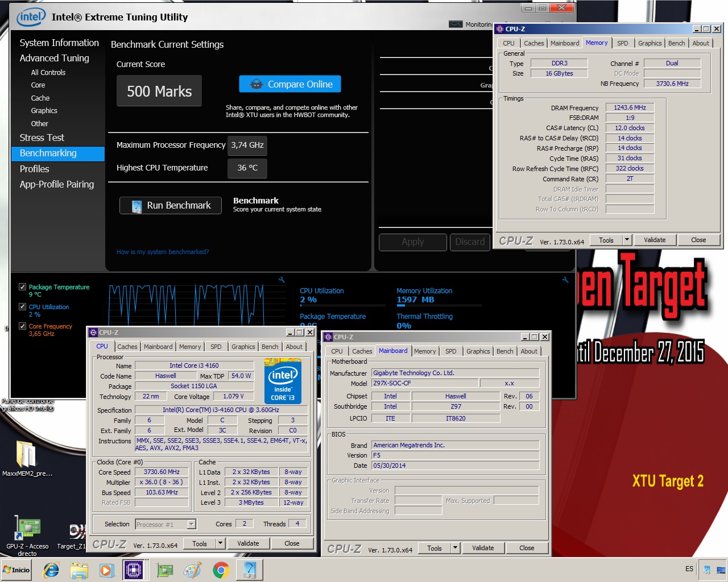Click the Compare Online button

(290, 84)
